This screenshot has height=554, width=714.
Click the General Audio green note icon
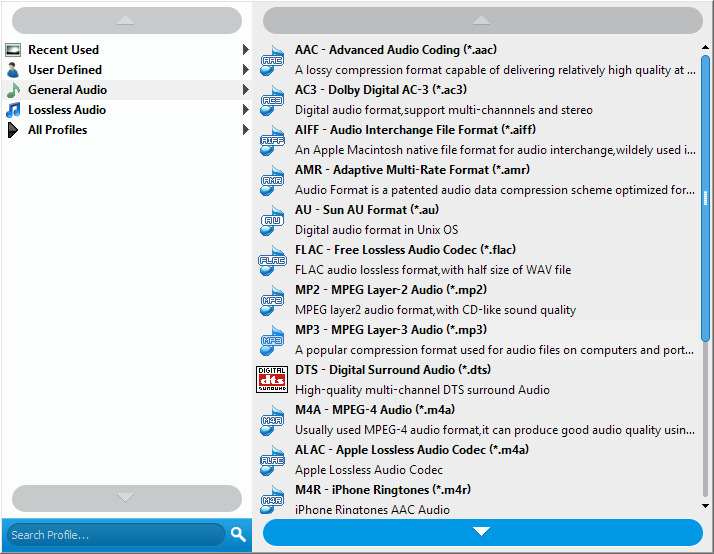click(13, 90)
